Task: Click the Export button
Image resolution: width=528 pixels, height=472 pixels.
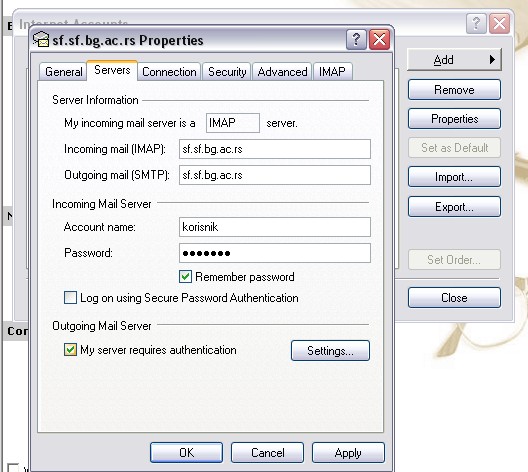Action: (454, 207)
